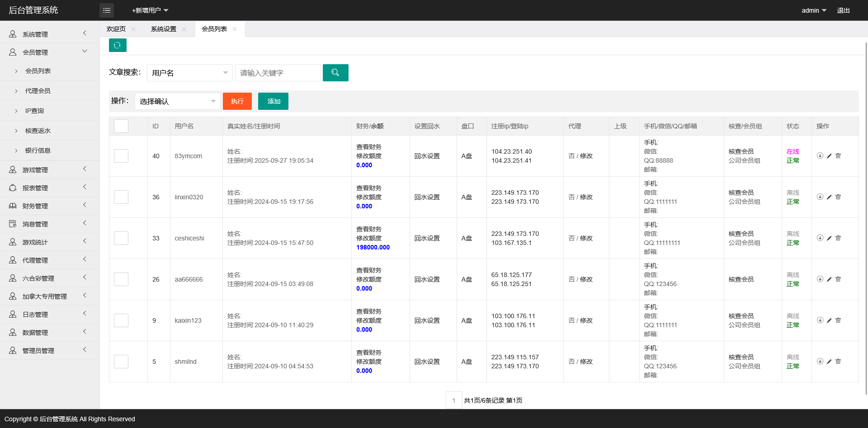The image size is (868, 428).
Task: Expand the admin account dropdown
Action: pyautogui.click(x=814, y=10)
